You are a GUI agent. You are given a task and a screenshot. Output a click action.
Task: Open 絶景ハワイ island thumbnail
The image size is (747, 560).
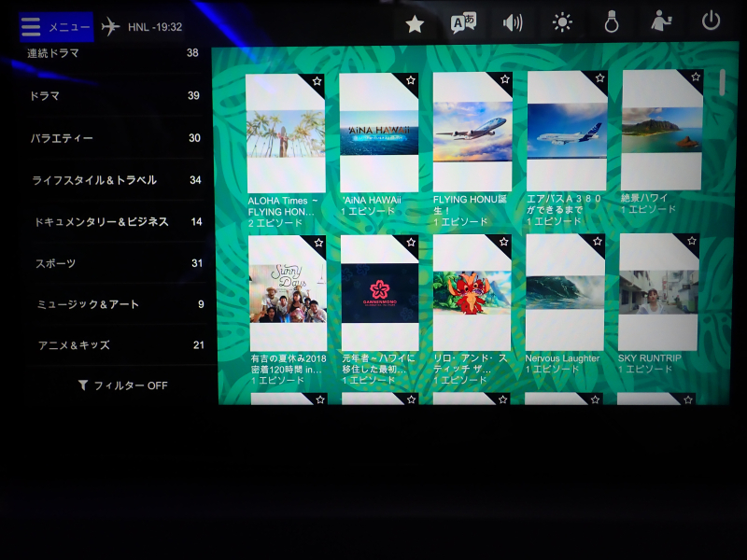click(x=662, y=130)
